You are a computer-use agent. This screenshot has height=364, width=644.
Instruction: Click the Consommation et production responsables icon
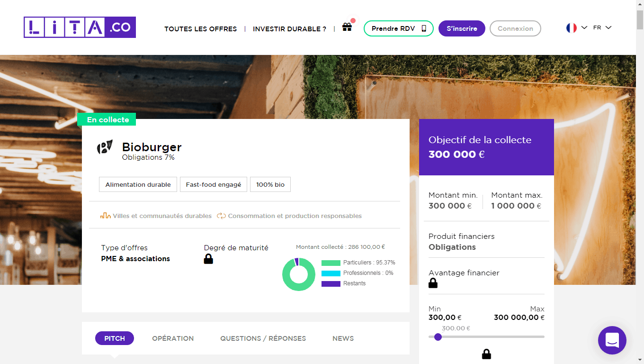pos(221,215)
